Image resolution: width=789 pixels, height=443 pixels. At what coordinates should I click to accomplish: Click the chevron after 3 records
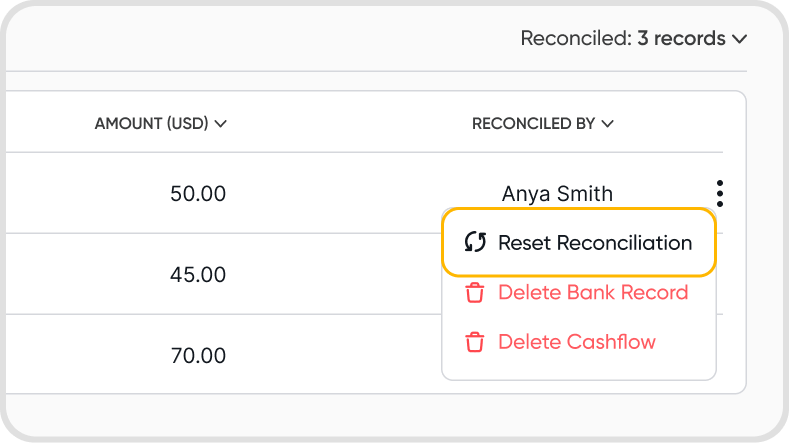tap(740, 39)
